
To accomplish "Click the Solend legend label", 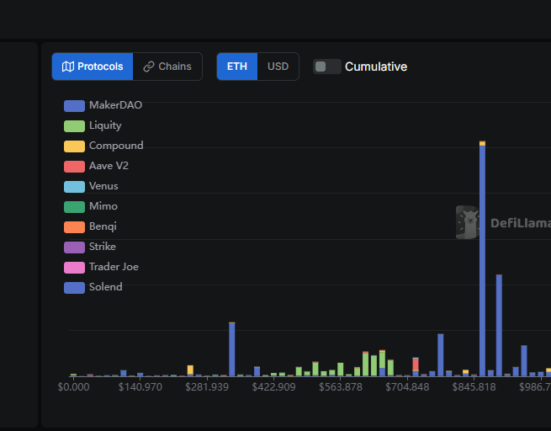I will (106, 287).
